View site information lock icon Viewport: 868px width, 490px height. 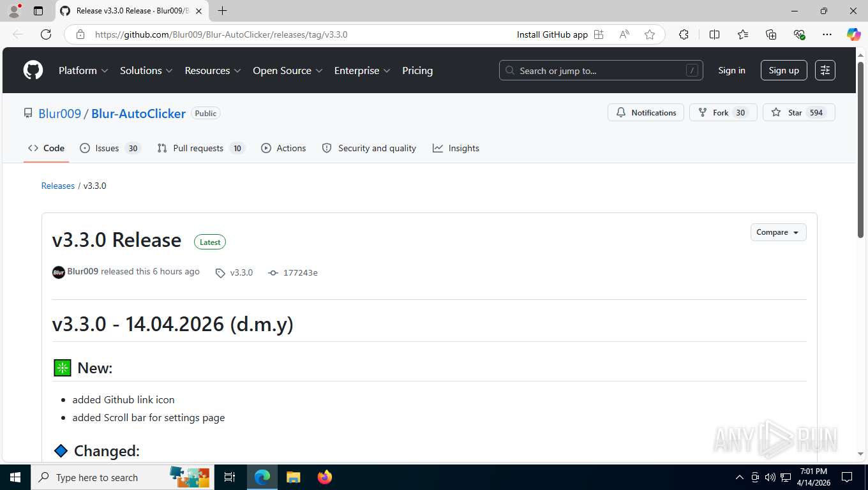pyautogui.click(x=80, y=34)
